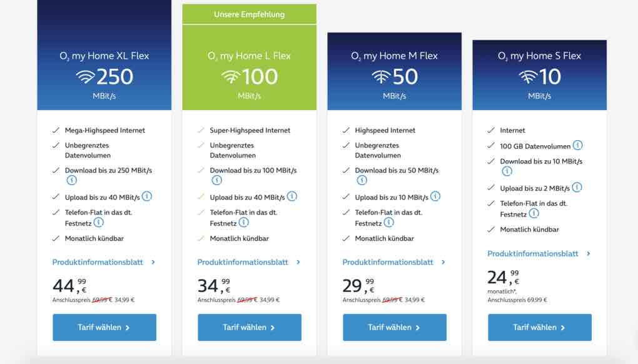Screen dimensions: 638x364
Task: Click info icon for S Flex 10 MBit/s download
Action: tap(507, 171)
